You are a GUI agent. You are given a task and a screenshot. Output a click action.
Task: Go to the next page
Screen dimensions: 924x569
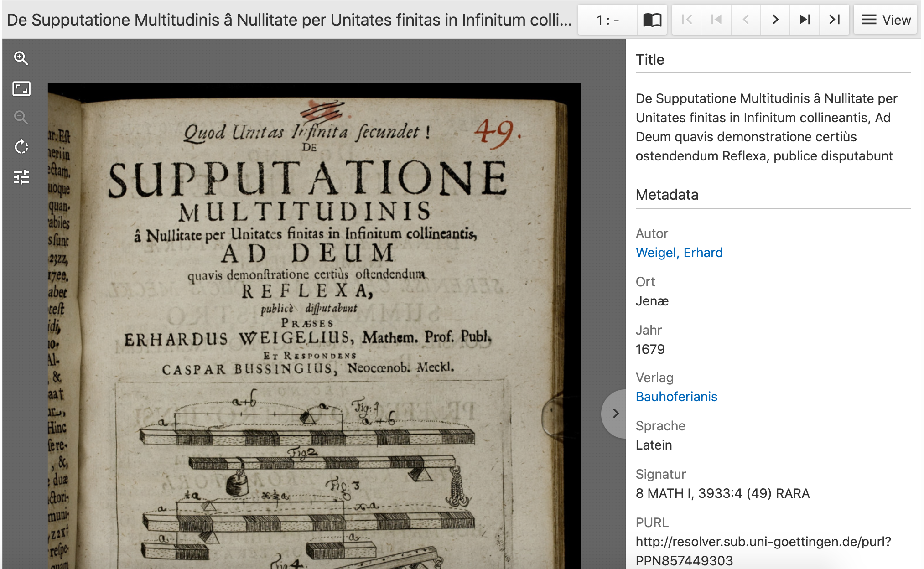[775, 20]
